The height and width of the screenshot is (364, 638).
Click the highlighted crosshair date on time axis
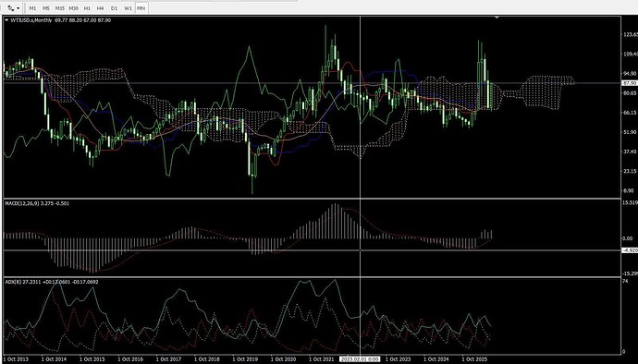click(x=360, y=359)
